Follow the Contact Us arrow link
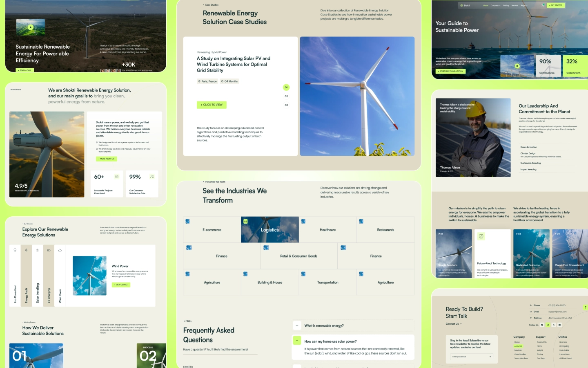The height and width of the screenshot is (368, 588). [454, 324]
